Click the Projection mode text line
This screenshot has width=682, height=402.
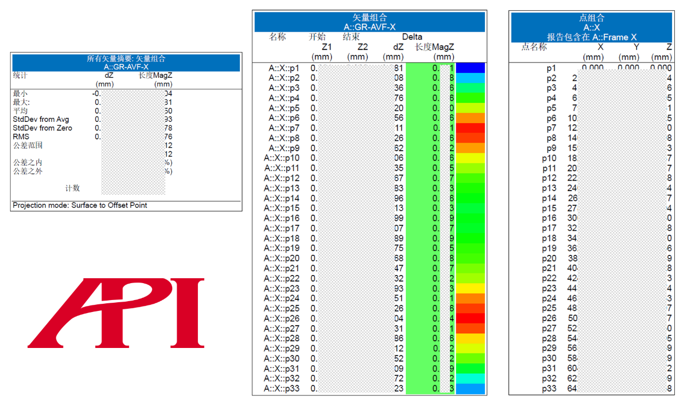point(80,205)
